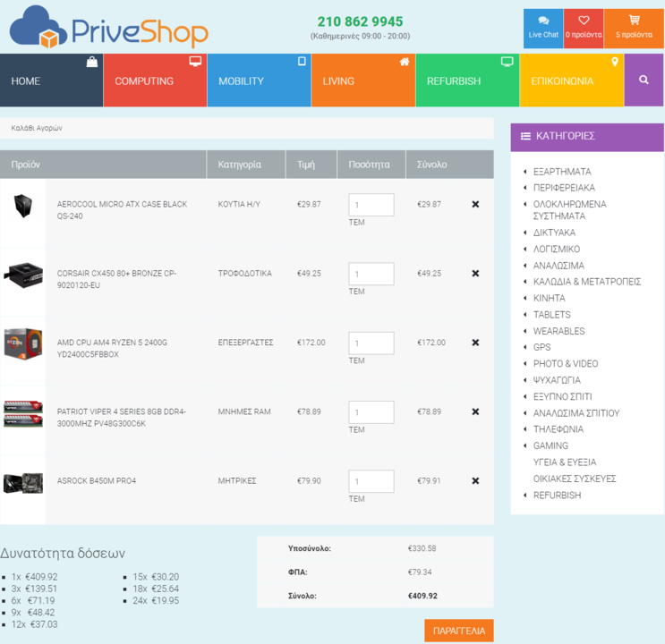665x644 pixels.
Task: Expand the ΤΗΛΕΦΩΝΙΑ category
Action: tap(558, 430)
